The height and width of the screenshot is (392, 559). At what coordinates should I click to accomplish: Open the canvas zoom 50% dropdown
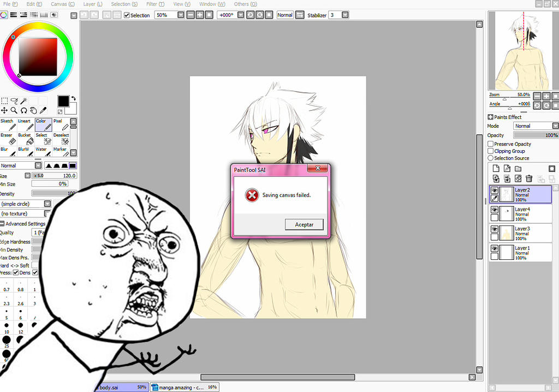[181, 15]
